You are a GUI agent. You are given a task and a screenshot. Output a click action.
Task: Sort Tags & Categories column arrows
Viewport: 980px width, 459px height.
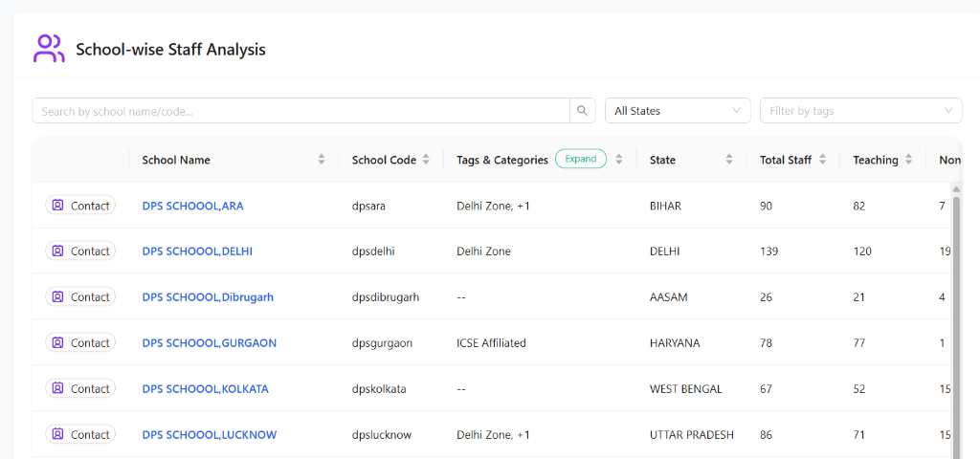click(619, 160)
